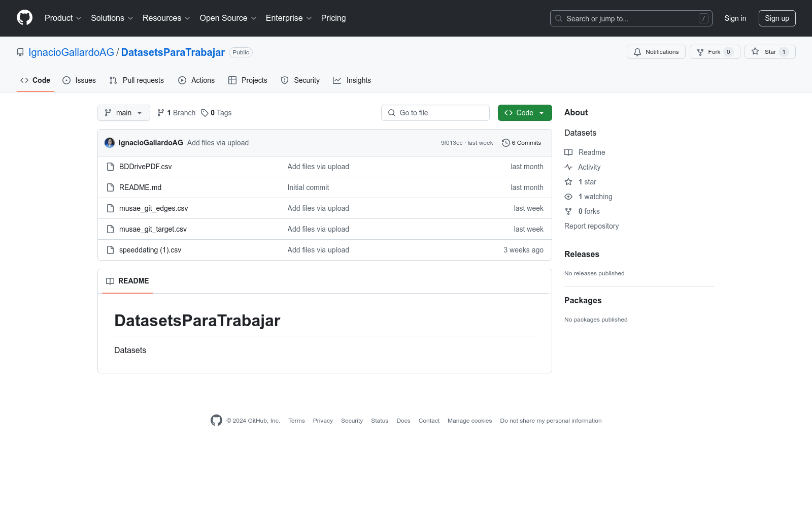
Task: Expand the Solutions menu
Action: [112, 18]
